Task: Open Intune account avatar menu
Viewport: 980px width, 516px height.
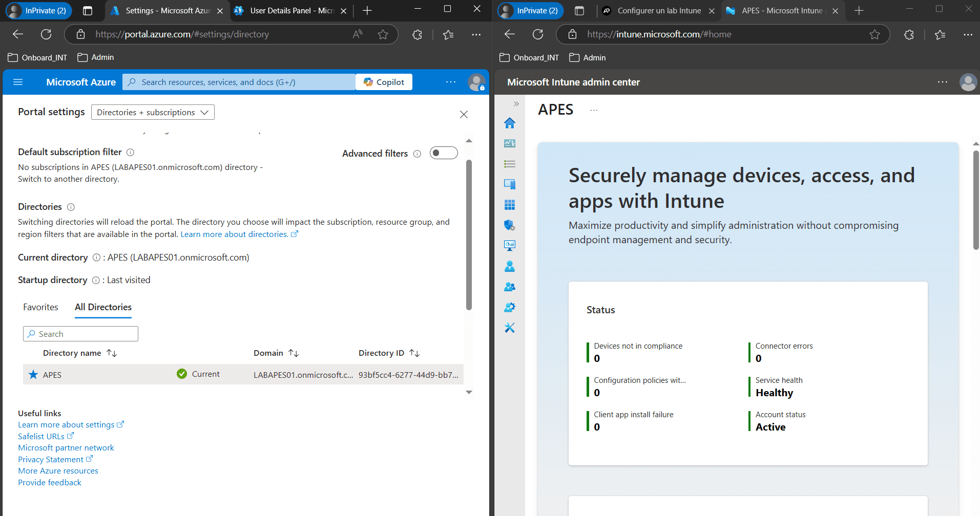Action: pyautogui.click(x=968, y=82)
